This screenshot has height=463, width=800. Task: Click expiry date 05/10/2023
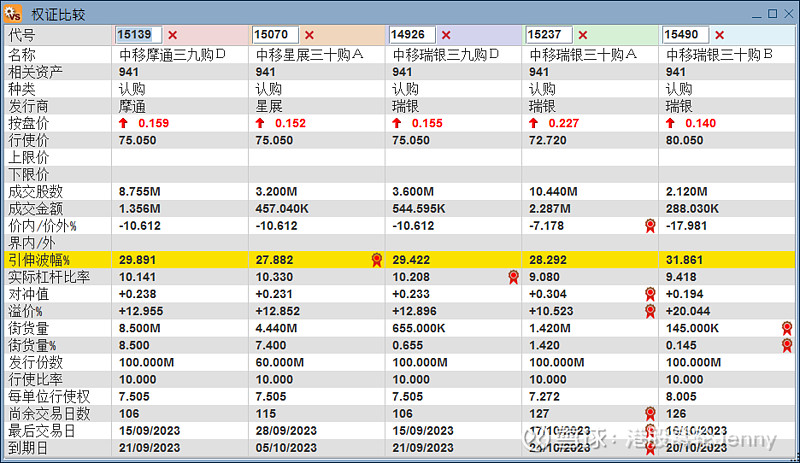286,448
